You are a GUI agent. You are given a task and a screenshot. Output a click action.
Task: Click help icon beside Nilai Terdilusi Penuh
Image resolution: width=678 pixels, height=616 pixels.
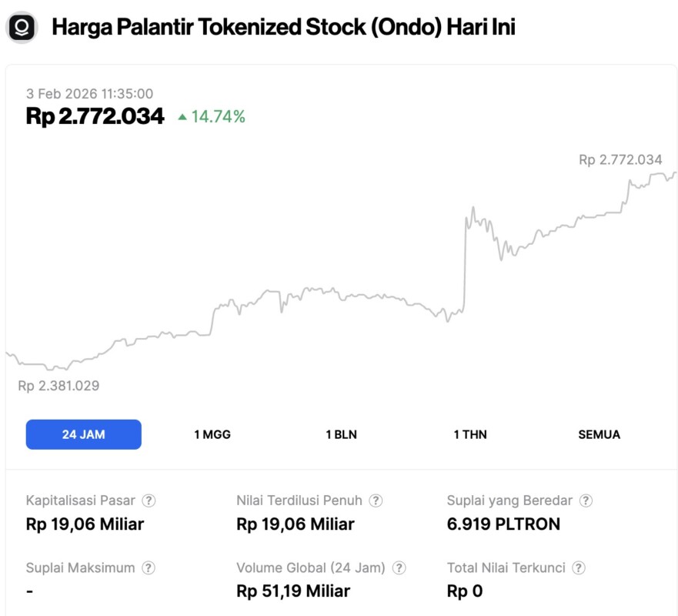tap(376, 500)
